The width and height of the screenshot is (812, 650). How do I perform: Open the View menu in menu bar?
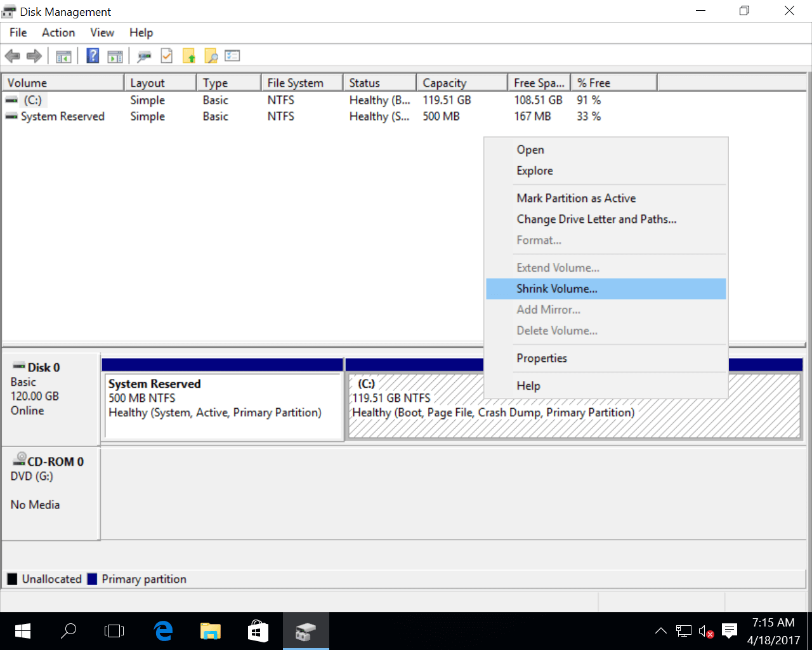101,32
